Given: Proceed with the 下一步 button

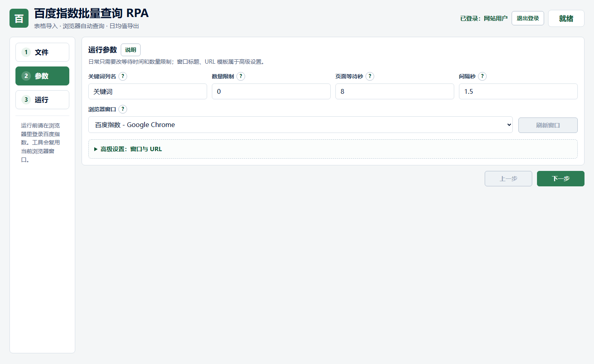Looking at the screenshot, I should (x=561, y=178).
